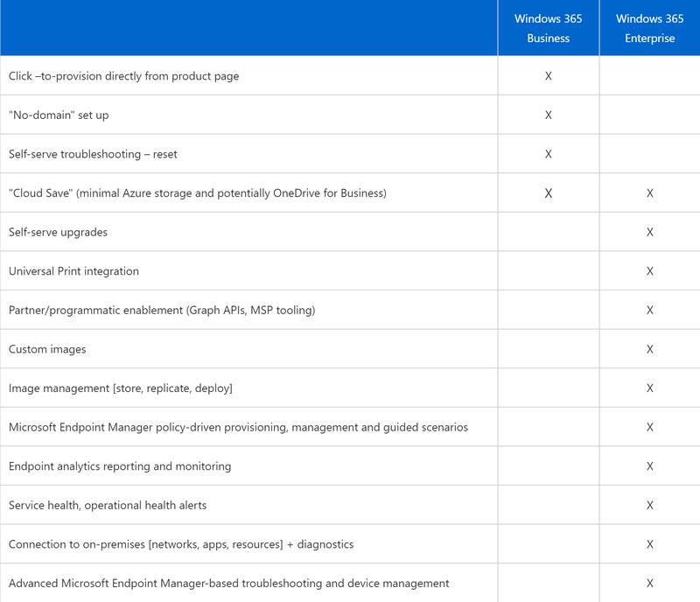Click the Enterprise X mark for Cloud Save

(649, 193)
